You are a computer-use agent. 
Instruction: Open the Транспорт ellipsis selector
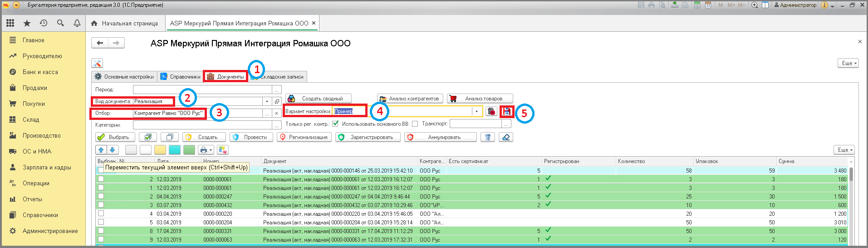coord(507,124)
